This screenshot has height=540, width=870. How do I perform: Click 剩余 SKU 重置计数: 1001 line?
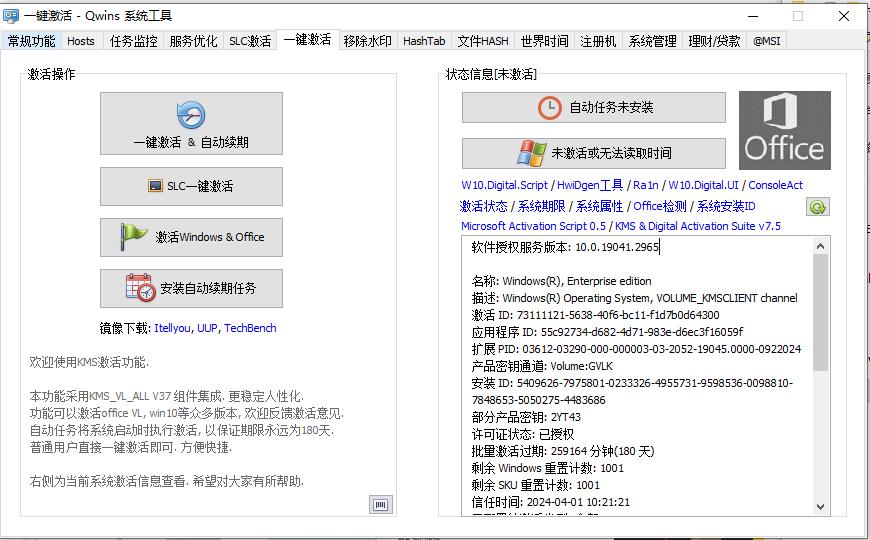point(535,485)
